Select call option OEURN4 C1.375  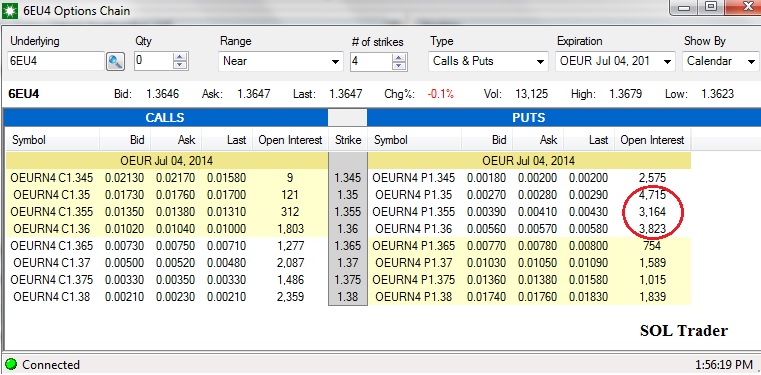51,279
